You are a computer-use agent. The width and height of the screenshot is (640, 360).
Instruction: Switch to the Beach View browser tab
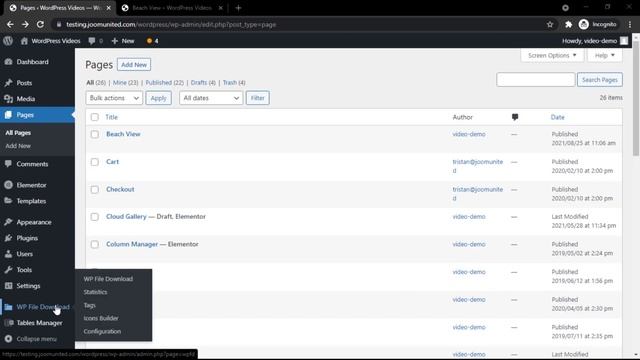(x=172, y=8)
